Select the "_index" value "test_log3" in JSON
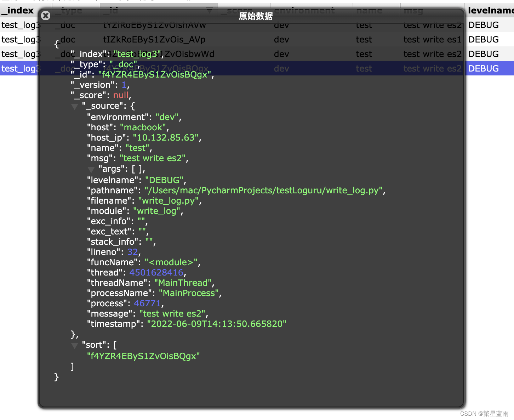 tap(137, 54)
